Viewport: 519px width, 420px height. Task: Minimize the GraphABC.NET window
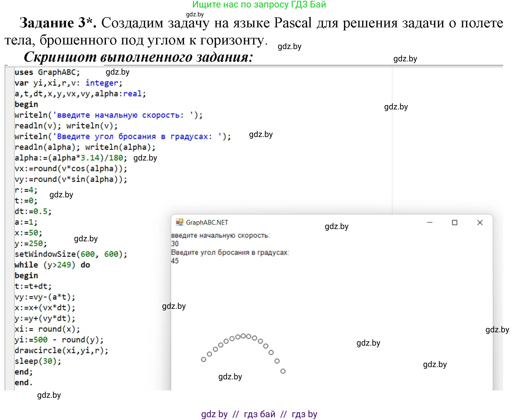(x=430, y=222)
